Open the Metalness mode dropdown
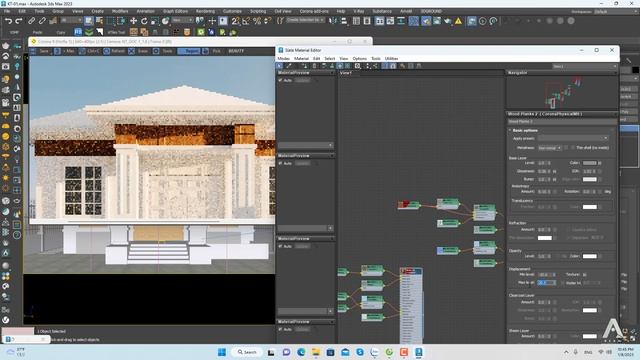This screenshot has height=360, width=640. [550, 148]
